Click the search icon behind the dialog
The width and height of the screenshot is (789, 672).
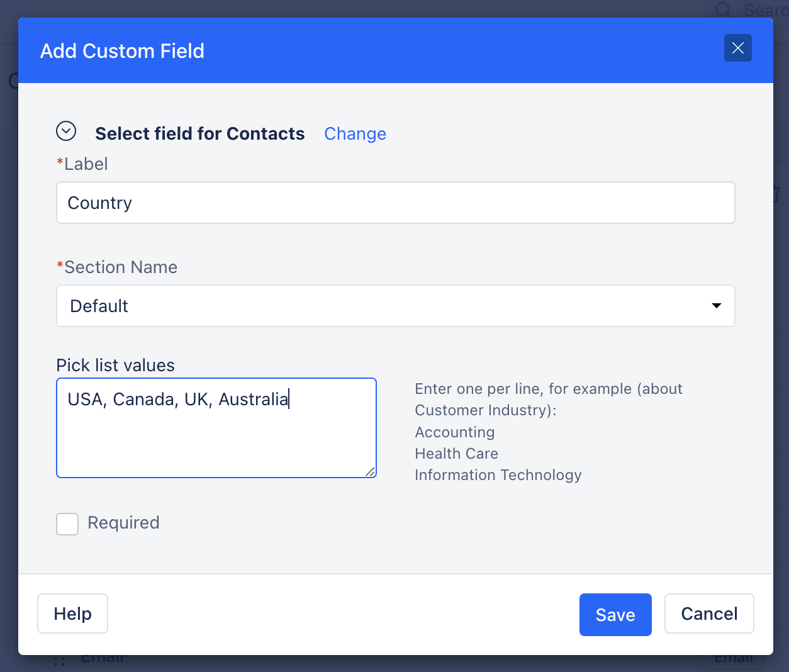tap(724, 9)
